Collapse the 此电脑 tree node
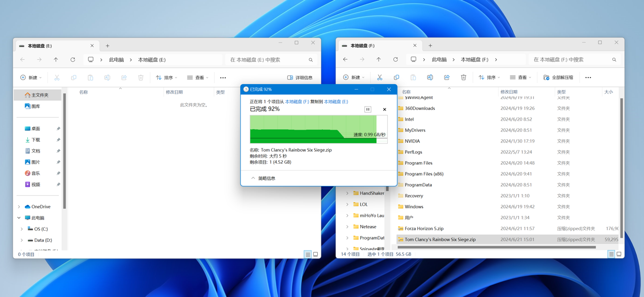 pos(19,218)
